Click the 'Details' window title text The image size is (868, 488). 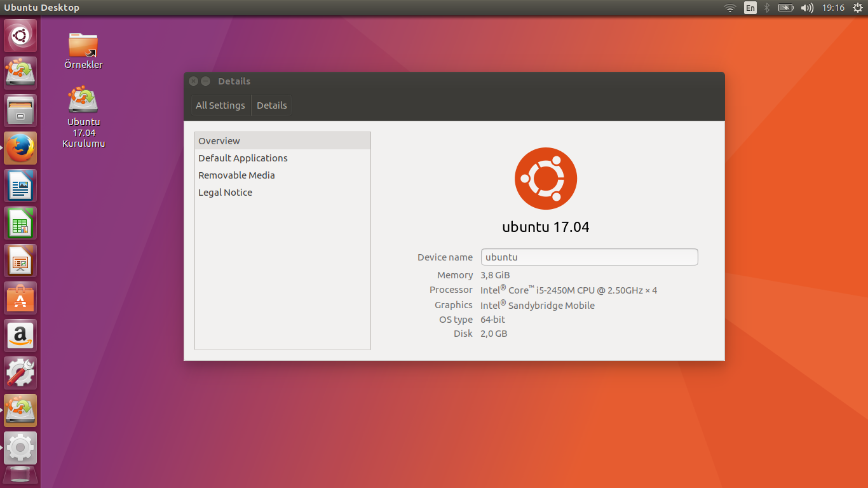point(234,81)
